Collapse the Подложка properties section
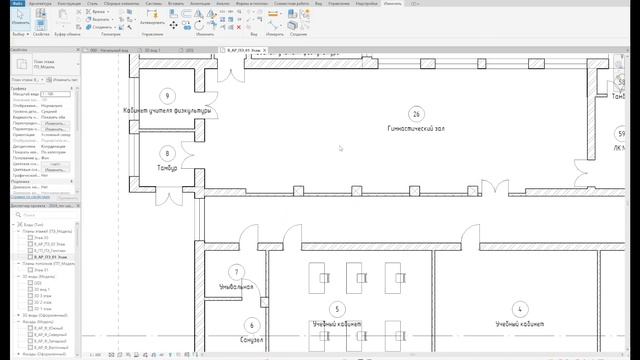The width and height of the screenshot is (640, 360). pos(72,181)
